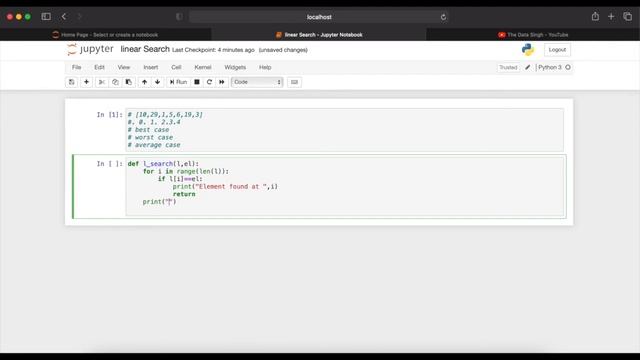Go forward with the browser forward arrow

tap(80, 16)
